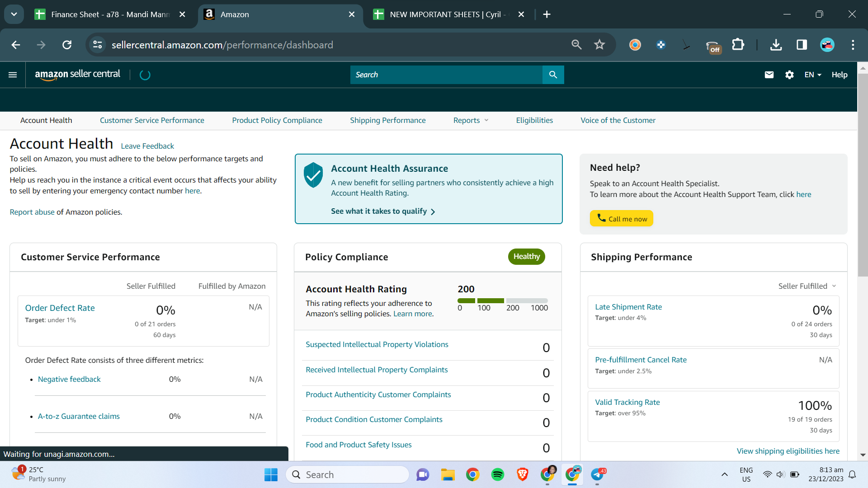The width and height of the screenshot is (868, 488).
Task: Bookmark this page with the star icon
Action: [x=599, y=45]
